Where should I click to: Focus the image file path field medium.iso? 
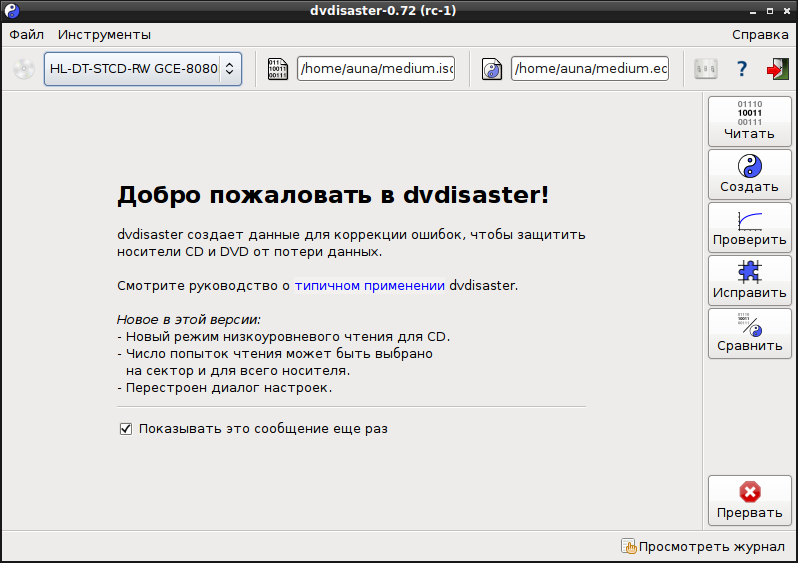pos(376,69)
